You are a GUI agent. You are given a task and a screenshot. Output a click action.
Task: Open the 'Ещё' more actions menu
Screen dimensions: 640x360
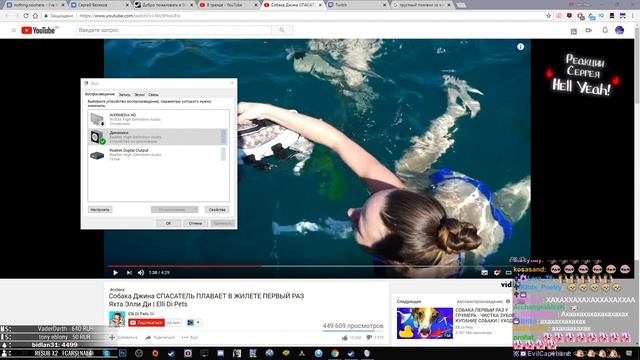pyautogui.click(x=190, y=338)
